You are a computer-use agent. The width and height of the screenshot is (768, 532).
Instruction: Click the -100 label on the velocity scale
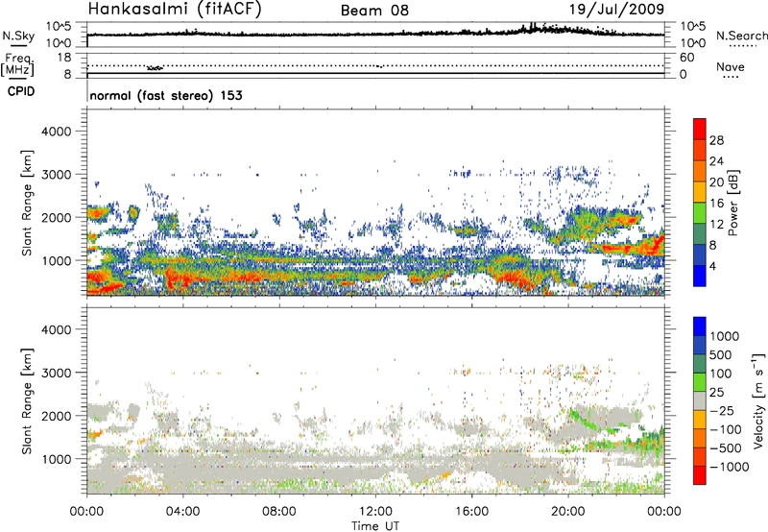(726, 429)
